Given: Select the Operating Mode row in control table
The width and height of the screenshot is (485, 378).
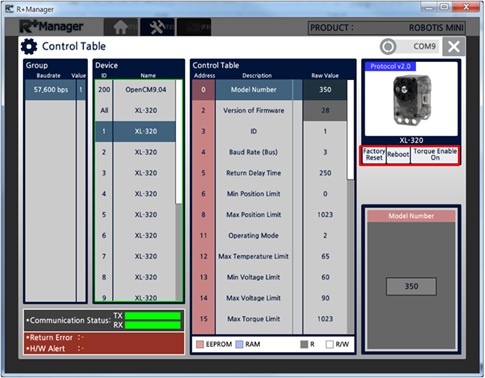Looking at the screenshot, I should pos(269,236).
